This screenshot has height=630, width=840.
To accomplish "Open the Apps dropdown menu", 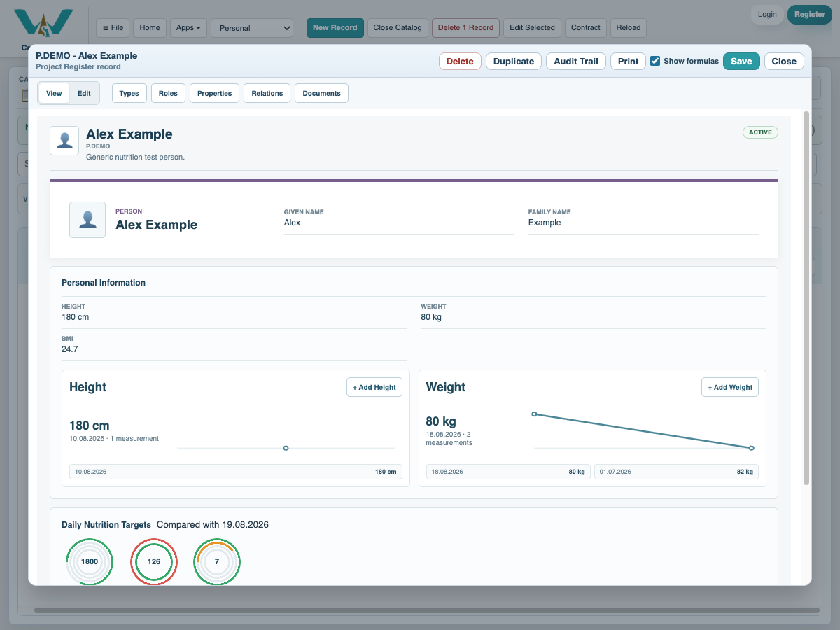I will coord(188,28).
